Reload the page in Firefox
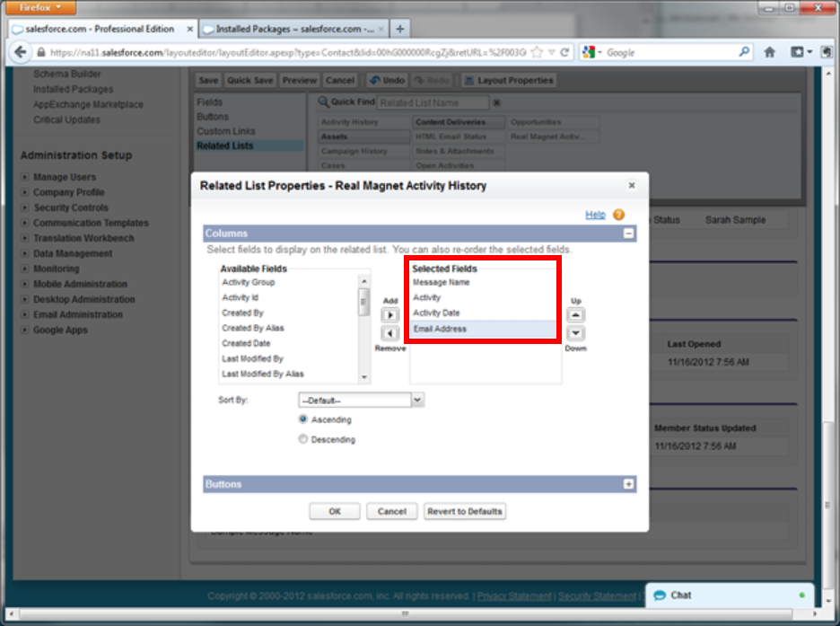 564,52
